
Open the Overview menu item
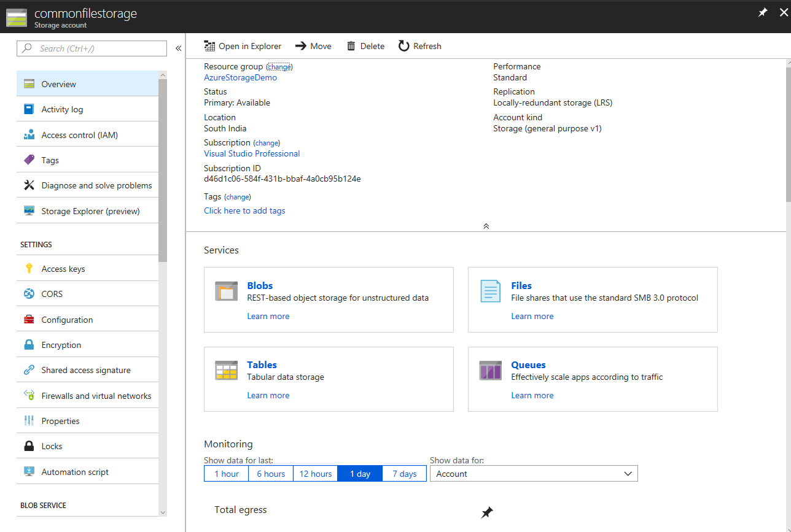point(87,84)
